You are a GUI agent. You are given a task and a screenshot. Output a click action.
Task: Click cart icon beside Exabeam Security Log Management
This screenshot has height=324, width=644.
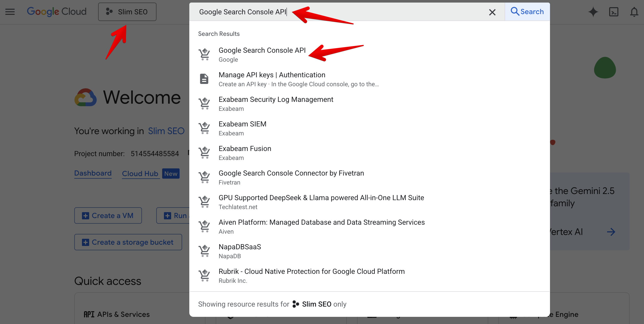pyautogui.click(x=204, y=103)
